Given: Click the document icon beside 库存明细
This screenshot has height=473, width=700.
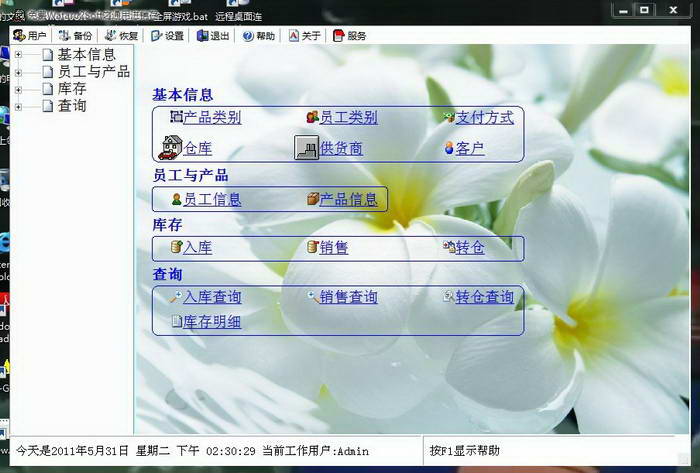Looking at the screenshot, I should click(177, 321).
